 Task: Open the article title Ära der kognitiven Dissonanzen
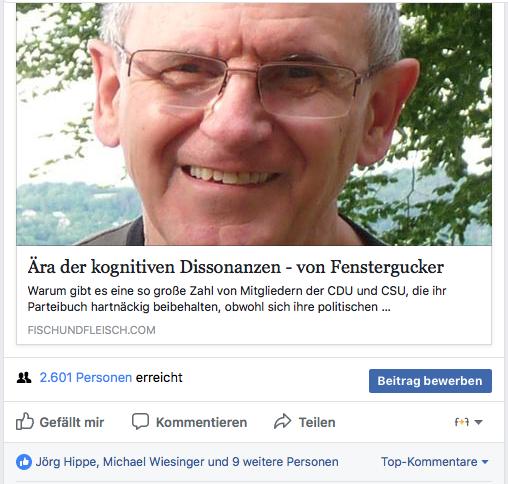click(x=154, y=267)
